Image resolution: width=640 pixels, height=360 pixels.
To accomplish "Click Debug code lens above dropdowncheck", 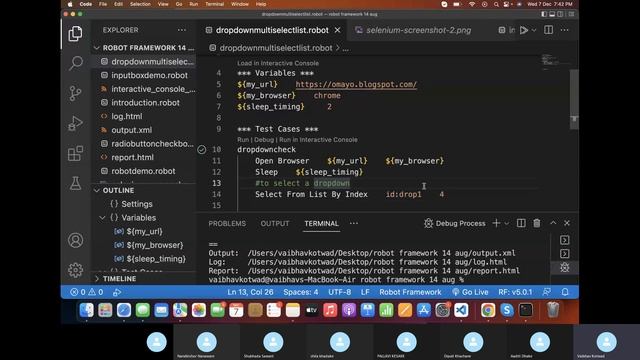I will [x=264, y=140].
